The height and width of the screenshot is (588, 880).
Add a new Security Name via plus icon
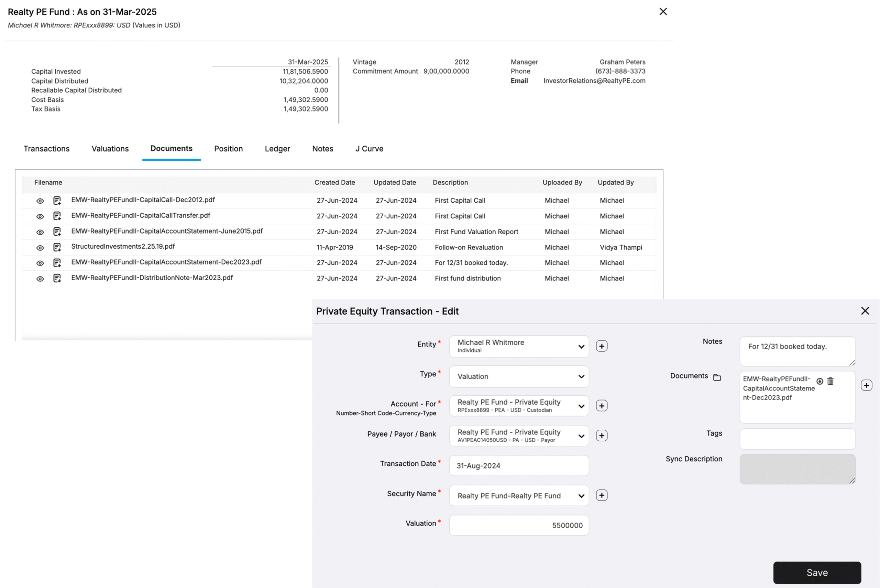pyautogui.click(x=602, y=495)
